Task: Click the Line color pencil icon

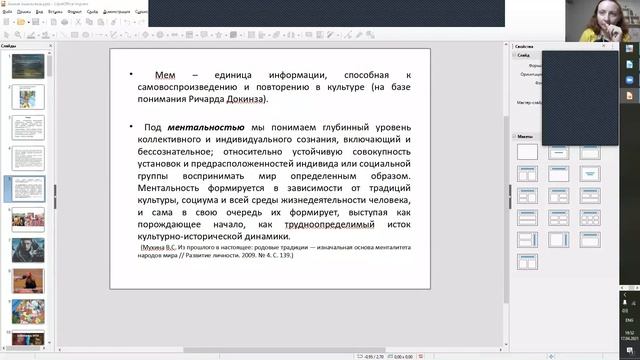Action: [31, 35]
